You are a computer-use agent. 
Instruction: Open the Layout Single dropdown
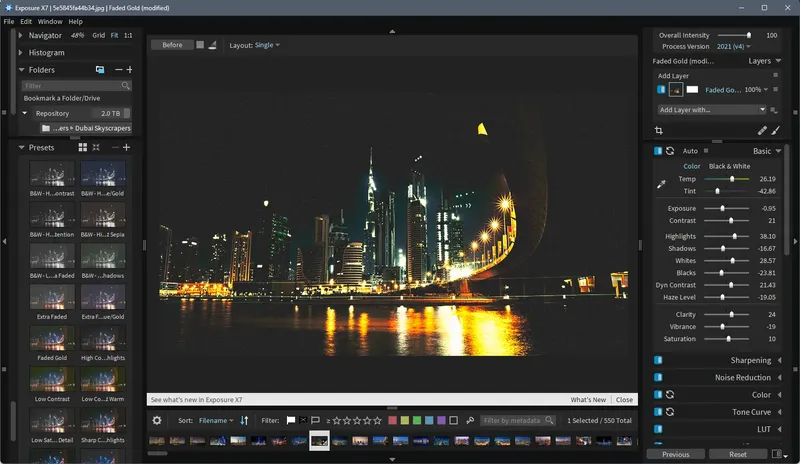(266, 45)
